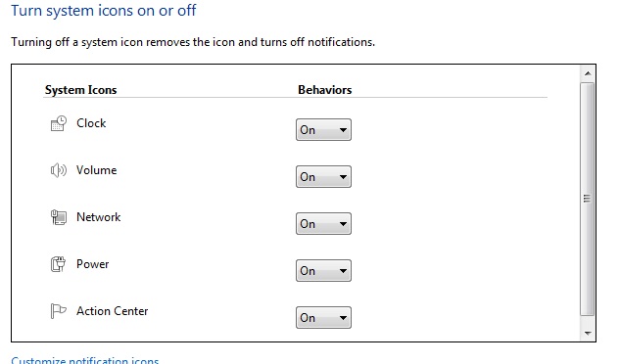The image size is (620, 364).
Task: Open the Volume behavior dropdown
Action: point(323,177)
